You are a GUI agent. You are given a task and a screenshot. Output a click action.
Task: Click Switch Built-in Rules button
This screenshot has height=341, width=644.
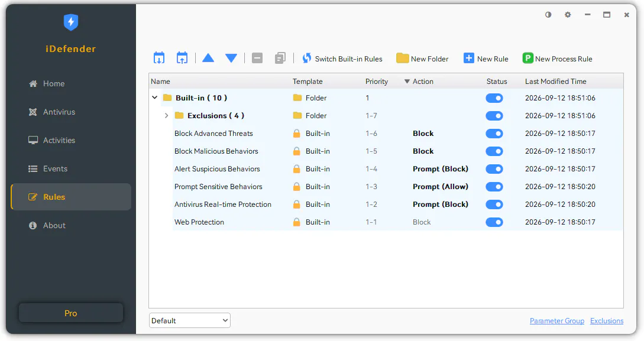342,59
